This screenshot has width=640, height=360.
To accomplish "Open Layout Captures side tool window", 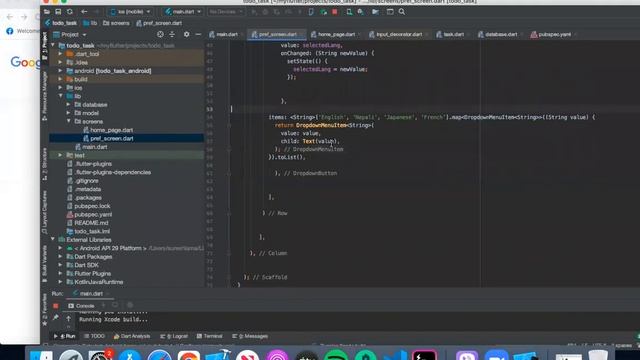I will 44,212.
